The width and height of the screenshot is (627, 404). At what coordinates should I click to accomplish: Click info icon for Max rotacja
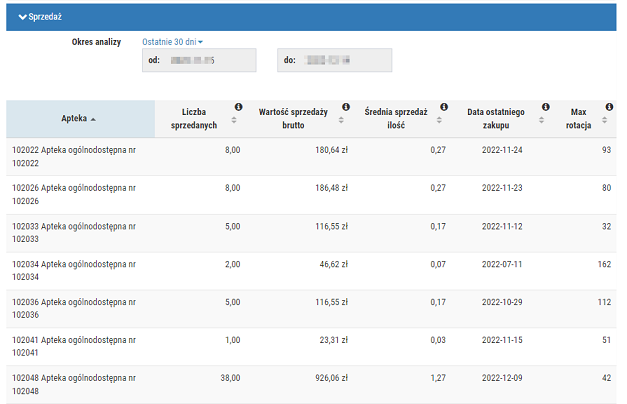click(x=609, y=107)
